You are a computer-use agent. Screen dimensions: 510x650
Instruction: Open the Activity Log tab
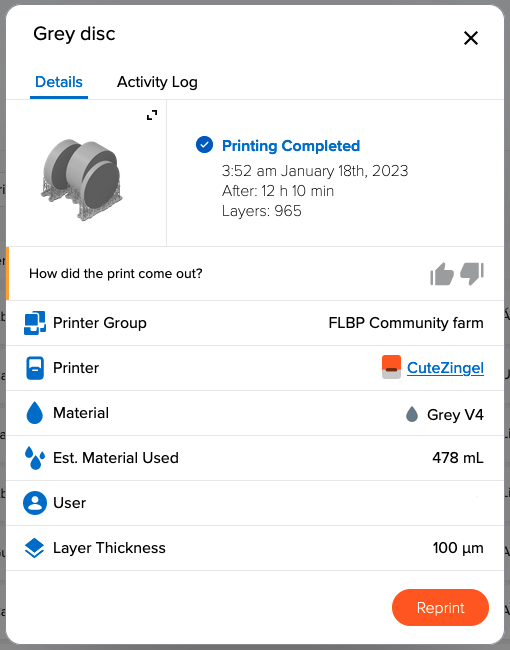157,82
